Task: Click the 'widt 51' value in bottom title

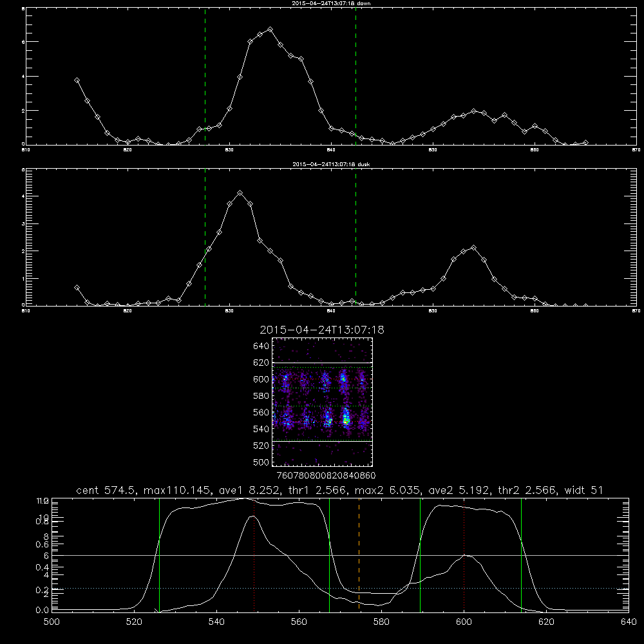Action: pyautogui.click(x=583, y=490)
